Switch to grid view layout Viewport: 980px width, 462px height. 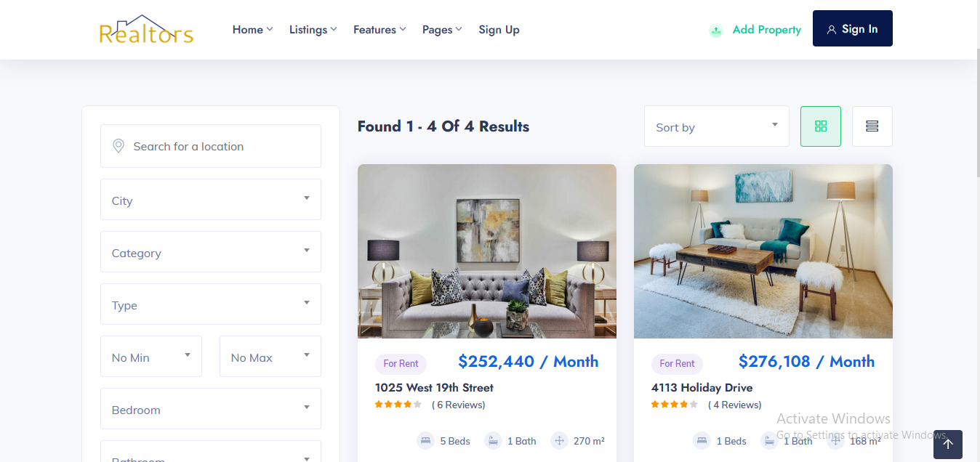pos(821,126)
